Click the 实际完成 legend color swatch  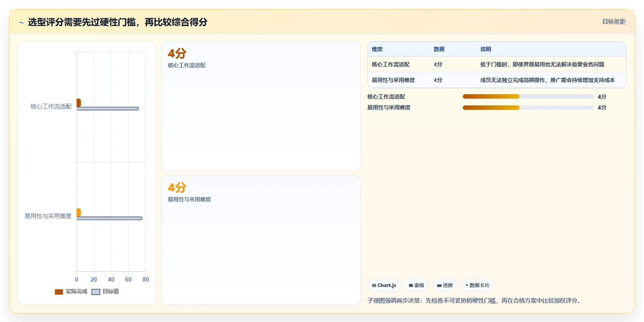[x=59, y=292]
